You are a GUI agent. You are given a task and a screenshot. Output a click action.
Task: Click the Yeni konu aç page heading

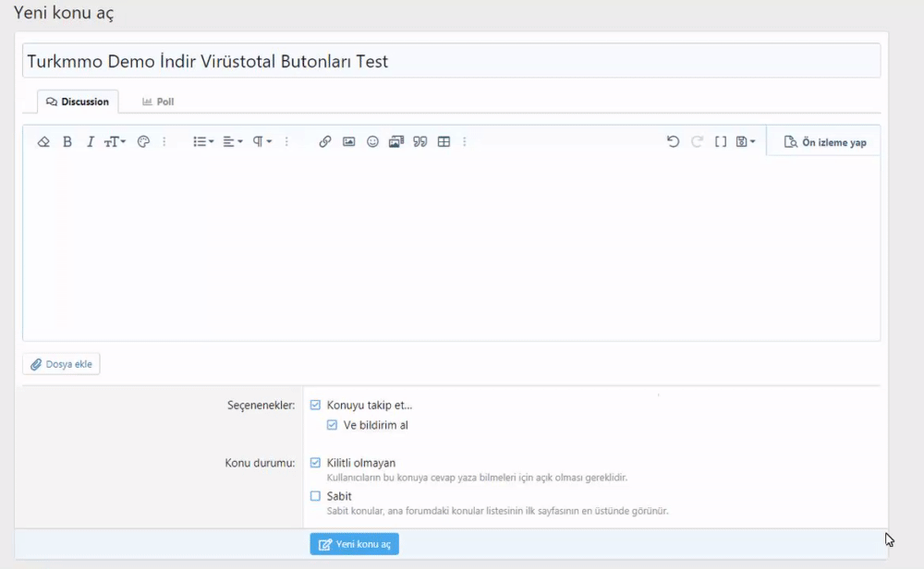click(64, 13)
